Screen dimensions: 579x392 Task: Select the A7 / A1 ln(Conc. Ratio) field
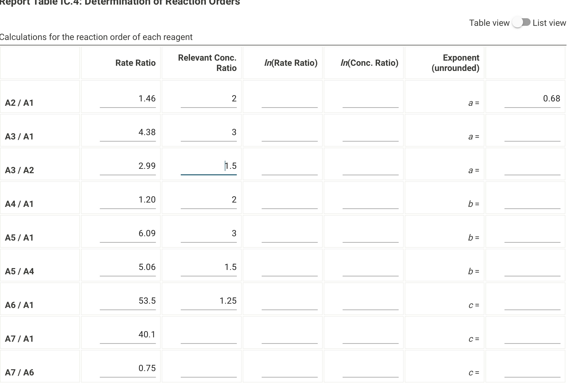pyautogui.click(x=371, y=335)
